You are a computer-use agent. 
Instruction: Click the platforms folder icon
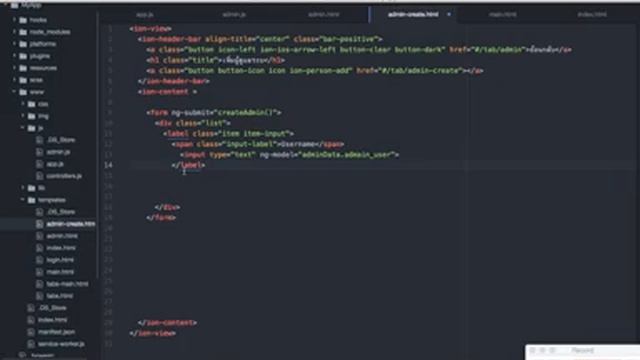pos(23,44)
